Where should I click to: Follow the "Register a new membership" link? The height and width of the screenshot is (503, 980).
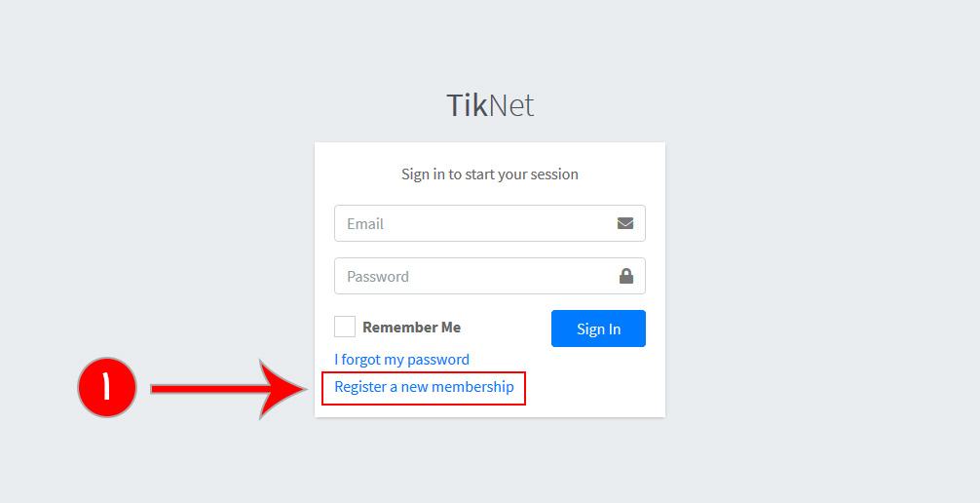[424, 387]
